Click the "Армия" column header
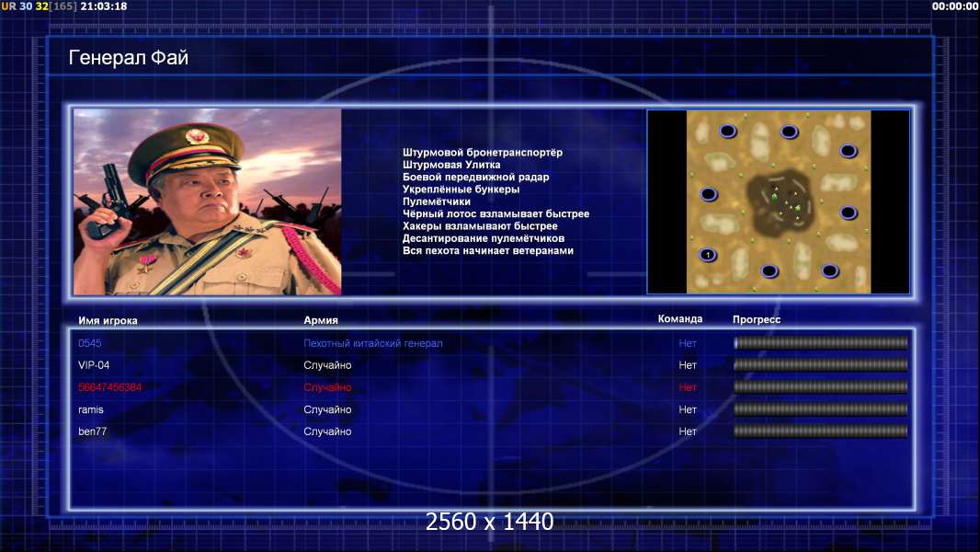 [x=321, y=319]
